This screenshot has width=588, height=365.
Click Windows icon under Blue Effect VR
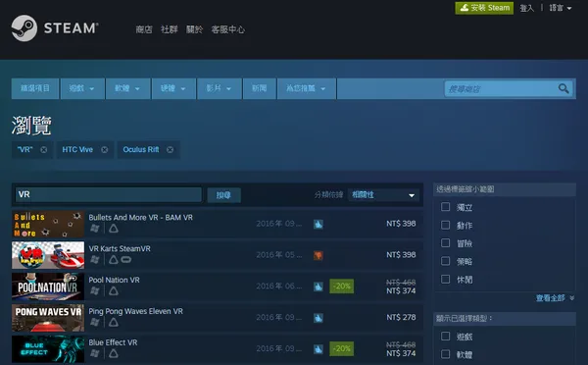click(95, 353)
